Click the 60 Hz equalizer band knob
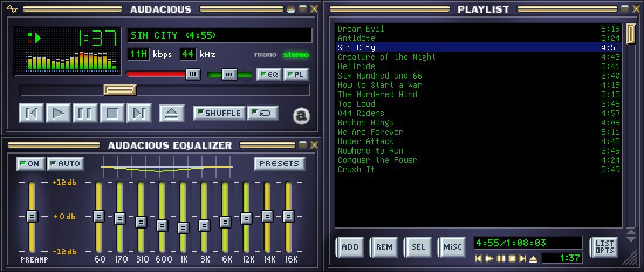This screenshot has height=272, width=644. click(98, 216)
